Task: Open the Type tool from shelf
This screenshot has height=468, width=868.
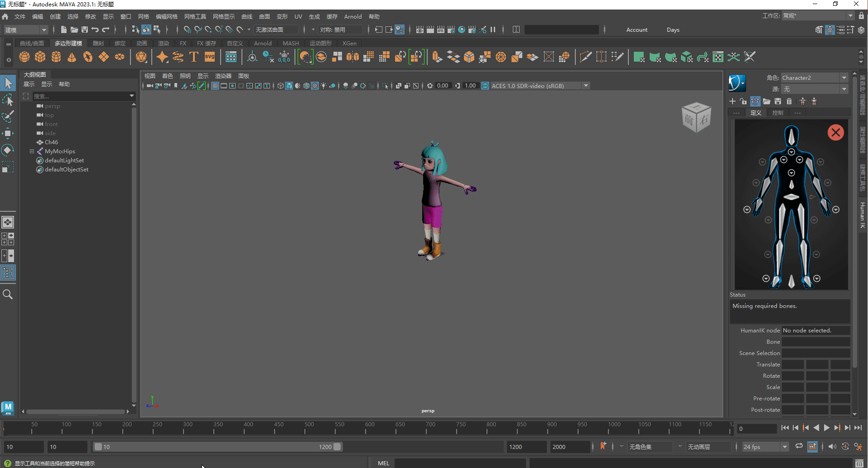Action: [193, 57]
